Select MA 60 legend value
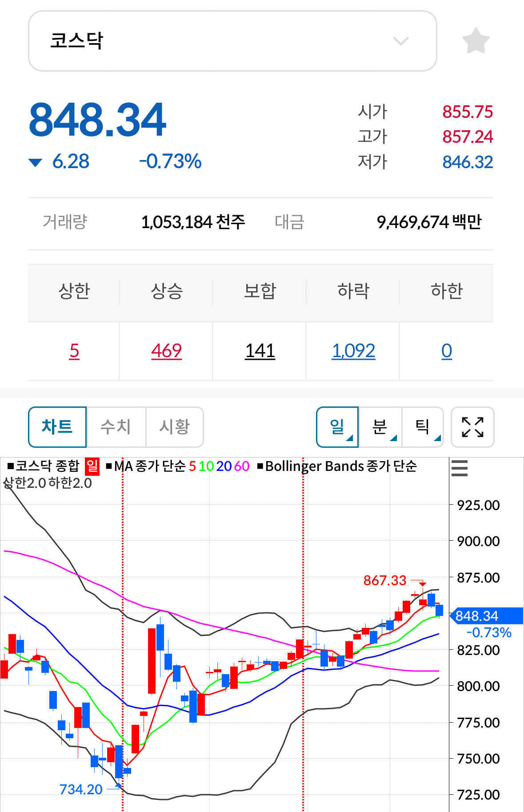Image resolution: width=524 pixels, height=812 pixels. pyautogui.click(x=242, y=466)
